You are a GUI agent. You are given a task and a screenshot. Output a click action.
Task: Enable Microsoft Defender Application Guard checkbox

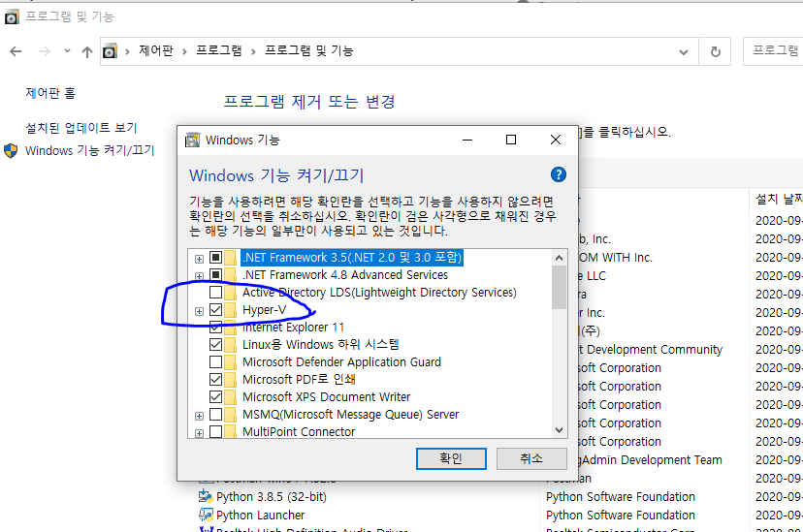[x=215, y=361]
